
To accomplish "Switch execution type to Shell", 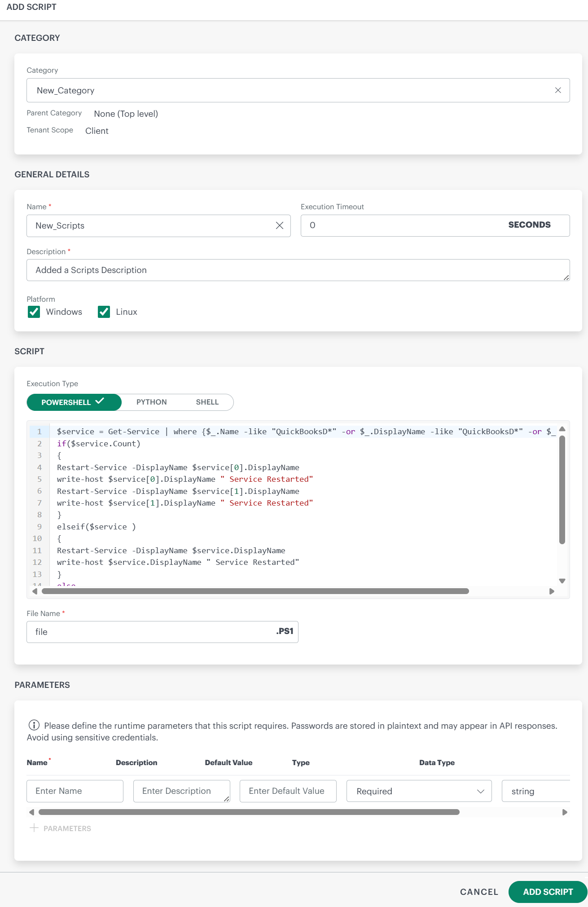I will (x=207, y=402).
